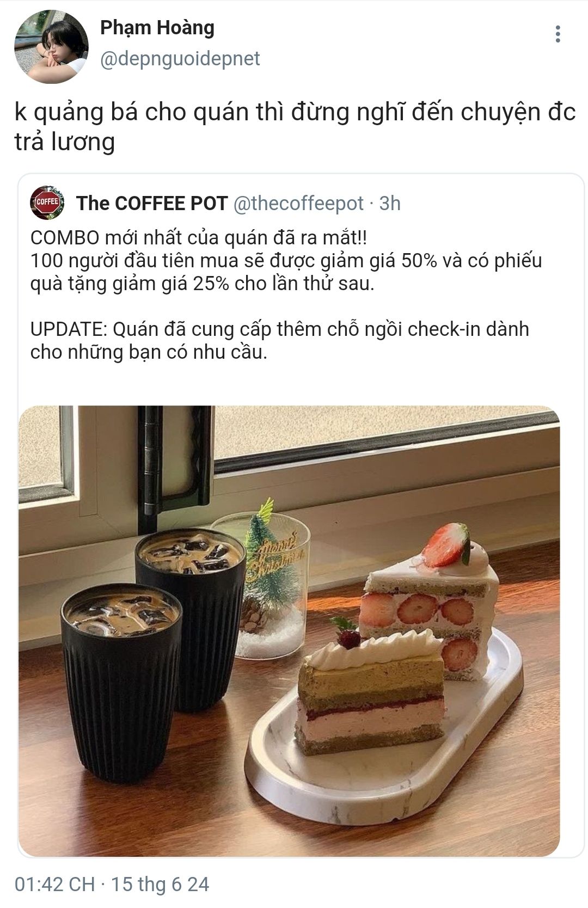Select the main tweet text about trả lương
This screenshot has width=588, height=908.
295,127
